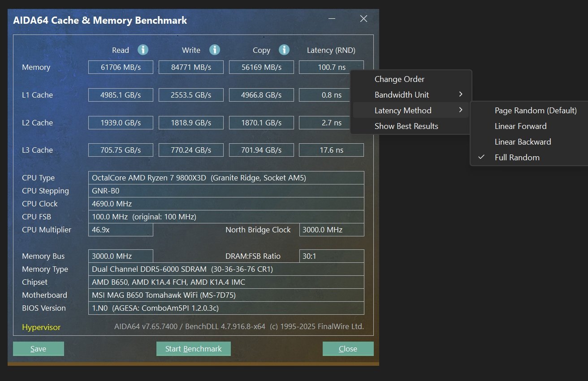Click the Save button
This screenshot has width=588, height=381.
(39, 349)
